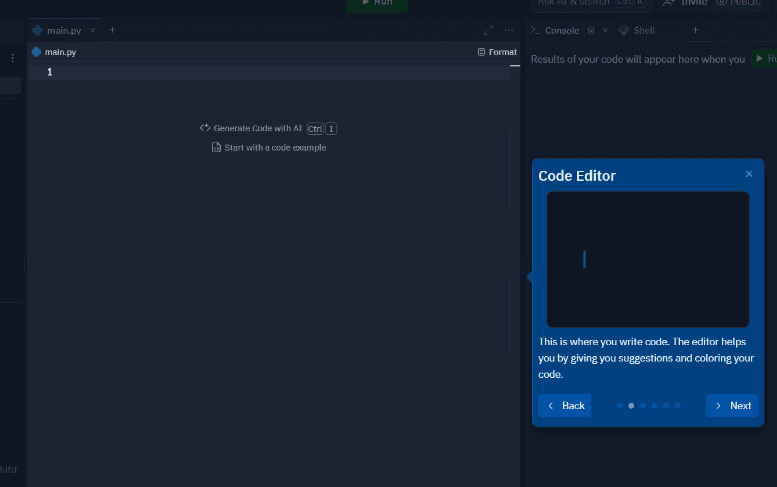Add a new tab beside Shell
This screenshot has width=777, height=487.
click(x=695, y=30)
